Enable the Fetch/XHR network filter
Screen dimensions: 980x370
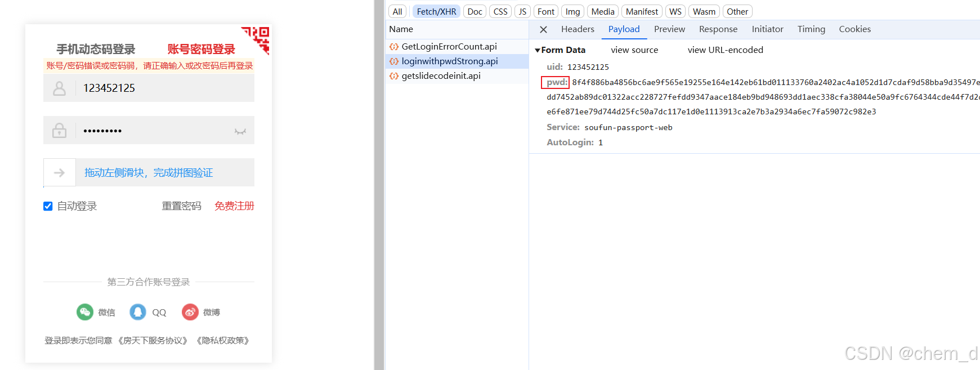click(x=436, y=12)
